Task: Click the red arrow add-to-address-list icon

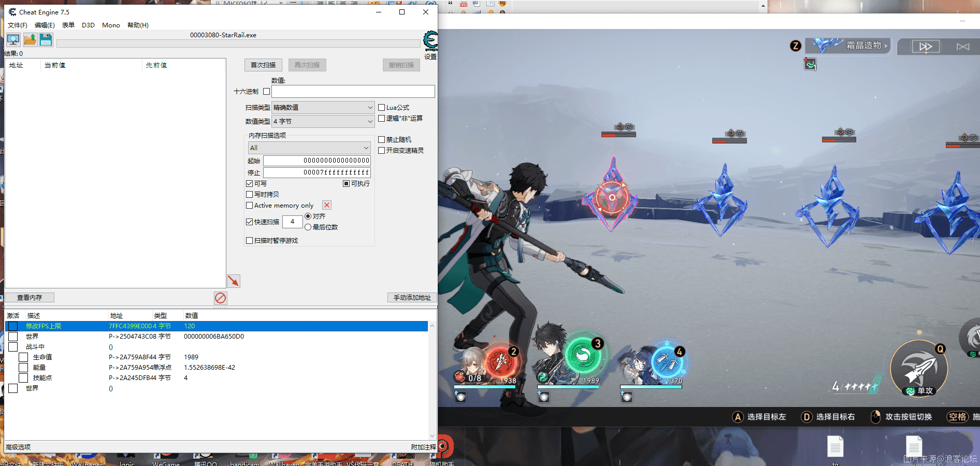Action: point(234,281)
